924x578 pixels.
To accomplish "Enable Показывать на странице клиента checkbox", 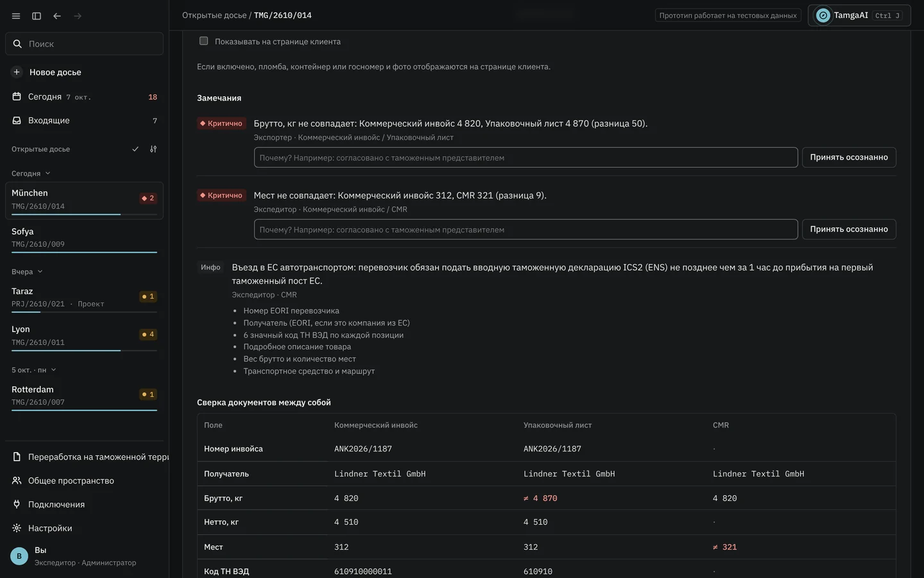I will 203,41.
